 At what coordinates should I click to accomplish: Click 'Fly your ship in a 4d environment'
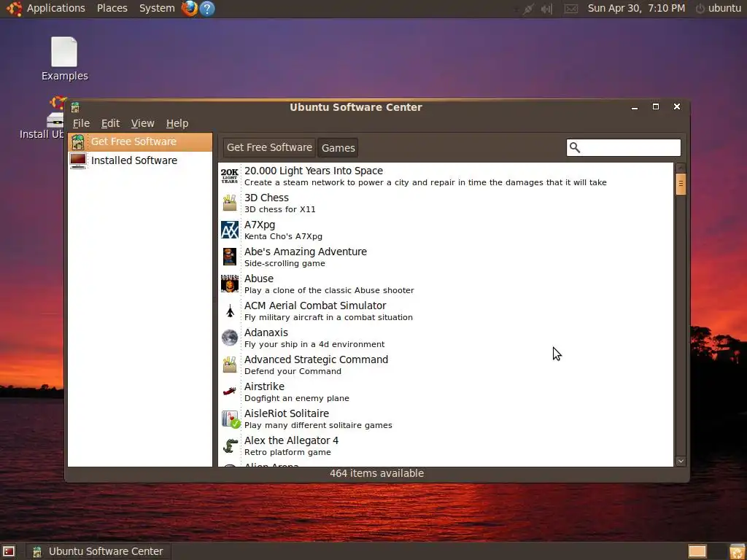[314, 344]
